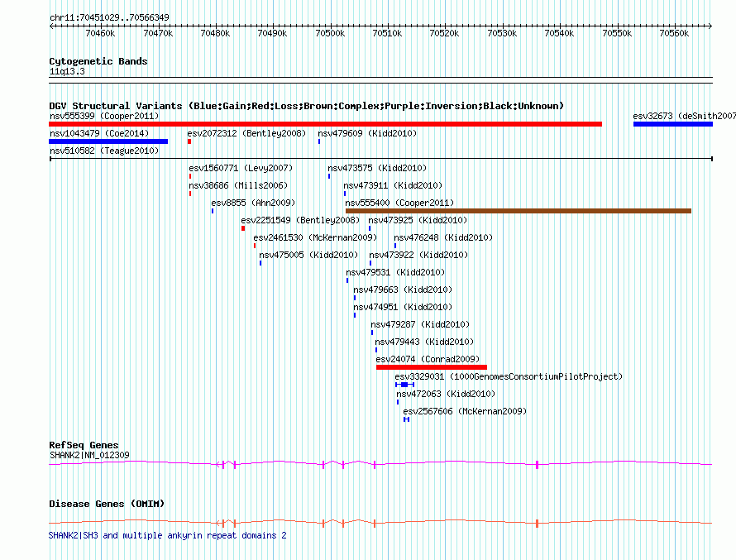736x560 pixels.
Task: Open esv2567606 (McKernan2009) variant label
Action: tap(465, 411)
